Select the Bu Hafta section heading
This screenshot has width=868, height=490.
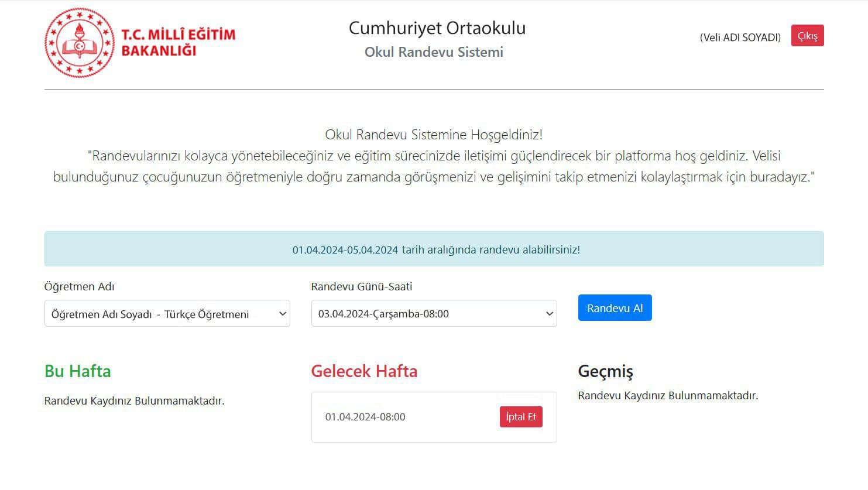point(77,371)
